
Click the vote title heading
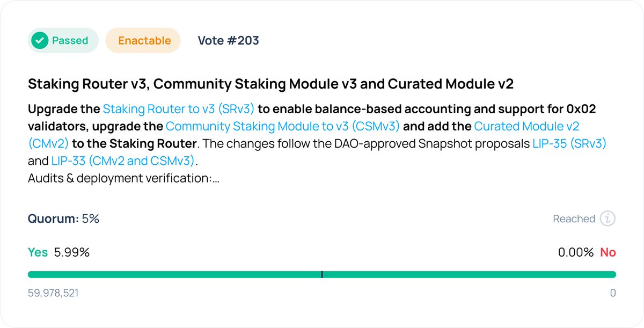click(x=270, y=84)
